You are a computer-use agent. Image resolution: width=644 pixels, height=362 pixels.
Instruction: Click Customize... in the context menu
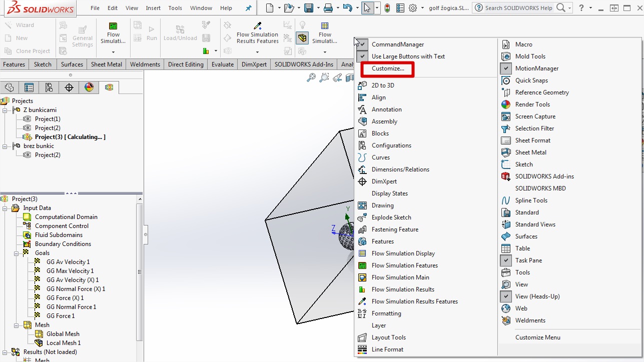click(x=388, y=68)
